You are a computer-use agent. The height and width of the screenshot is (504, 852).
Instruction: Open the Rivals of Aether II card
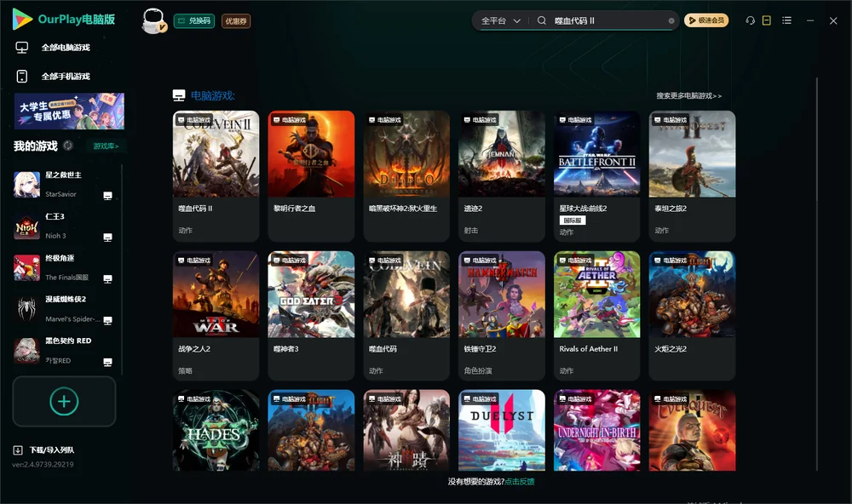point(596,316)
